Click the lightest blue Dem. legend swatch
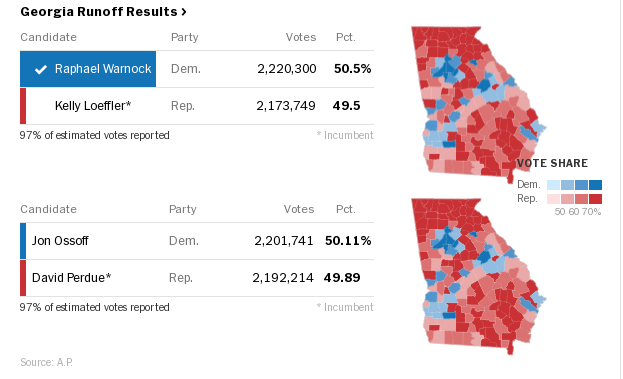Screen dimensions: 623x379 (553, 185)
